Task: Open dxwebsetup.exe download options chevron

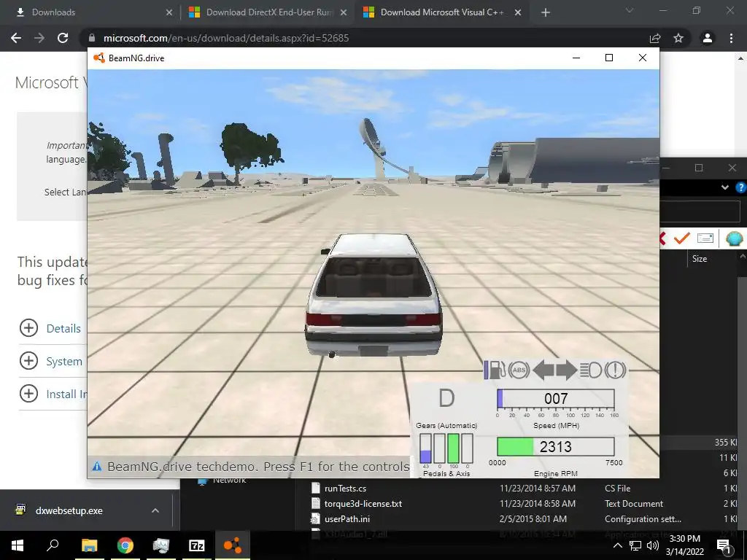Action: [x=155, y=510]
